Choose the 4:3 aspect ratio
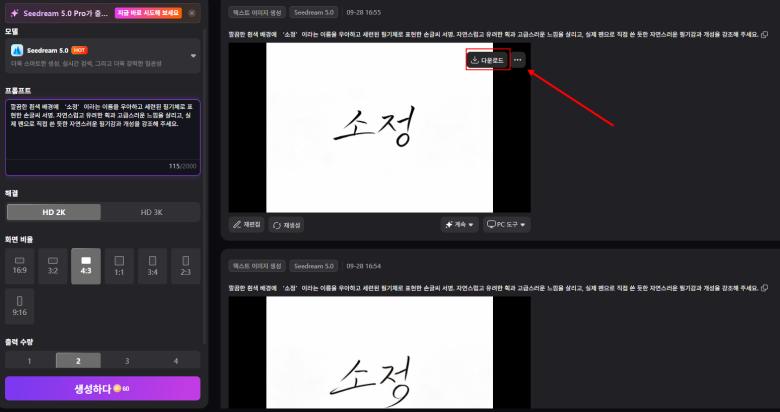 [86, 266]
